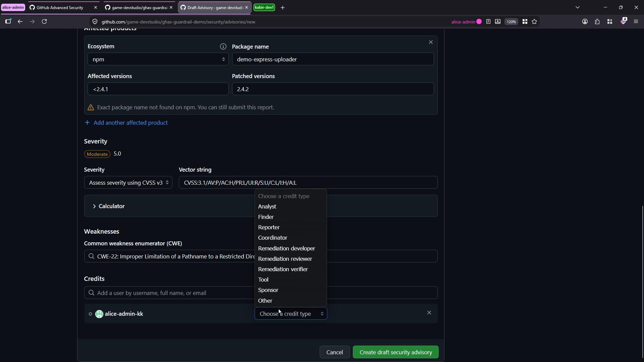Click the kabir-dev1 tab group label
The height and width of the screenshot is (362, 644).
pyautogui.click(x=264, y=7)
